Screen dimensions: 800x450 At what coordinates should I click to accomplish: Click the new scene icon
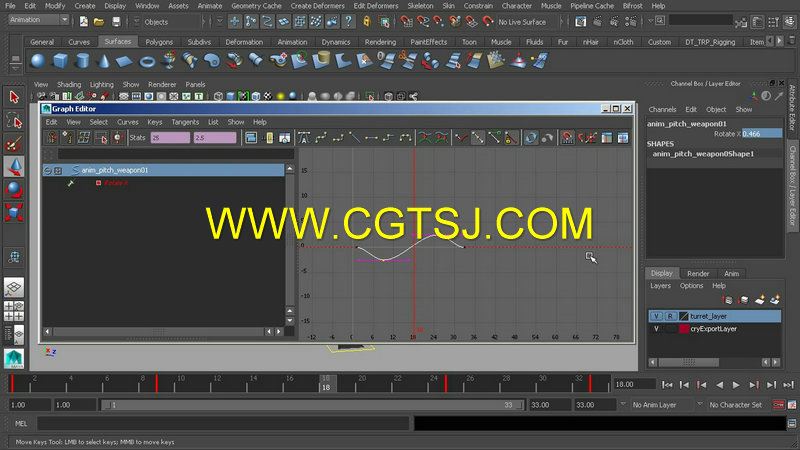coord(84,22)
